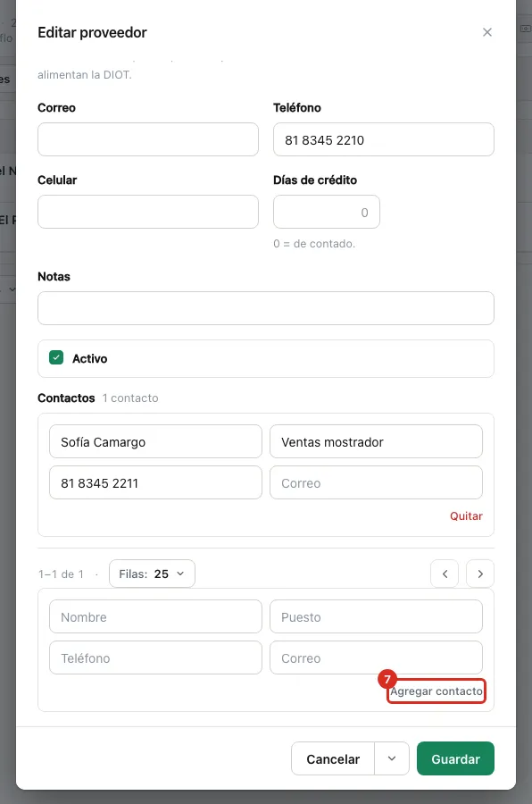Screen dimensions: 532x804
Task: Click the new contact Correo field
Action: (376, 657)
